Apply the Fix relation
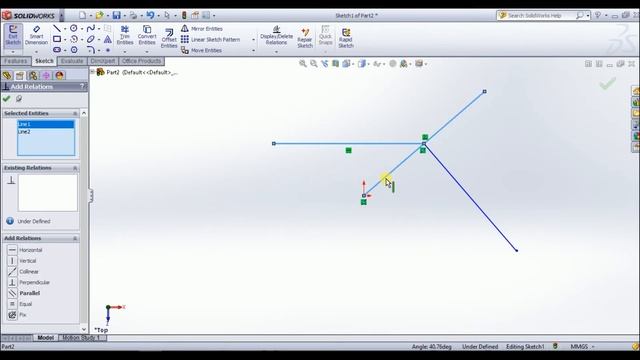 pos(17,315)
